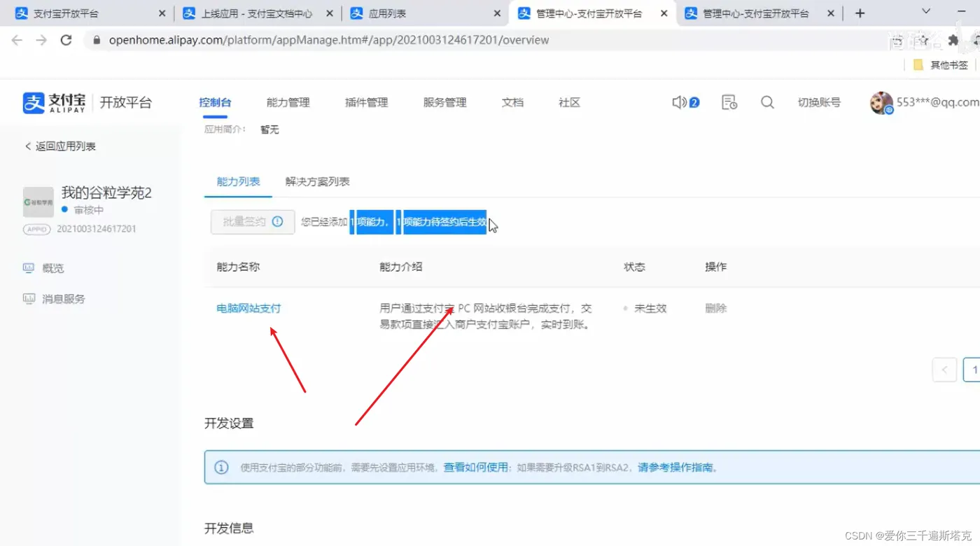This screenshot has height=546, width=980.
Task: Click the browser back arrow
Action: [x=17, y=40]
